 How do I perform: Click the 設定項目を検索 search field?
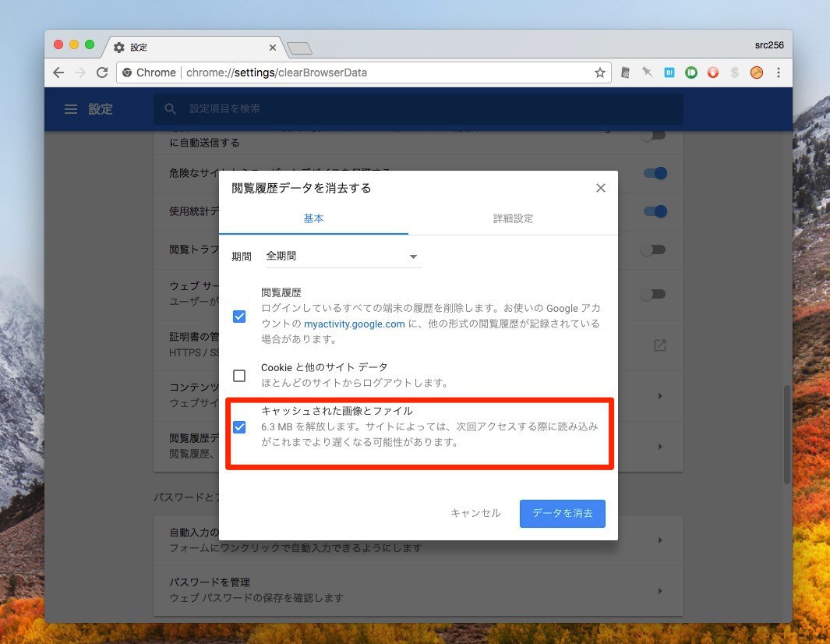419,108
